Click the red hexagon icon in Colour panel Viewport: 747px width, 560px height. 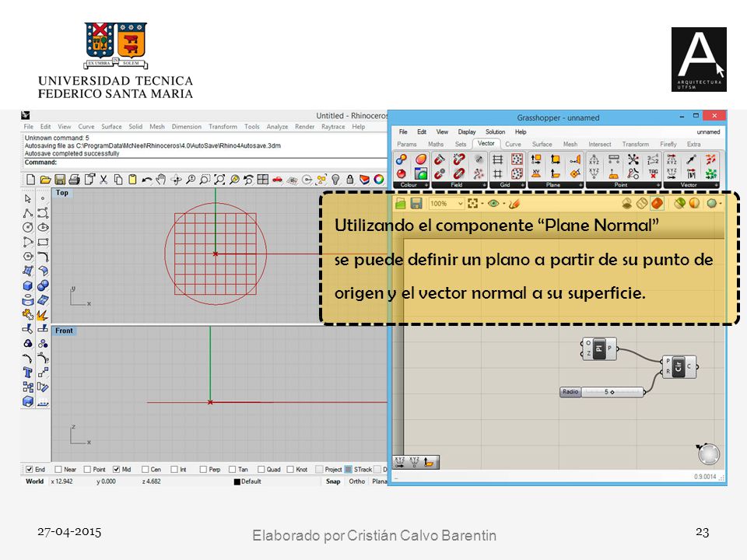402,173
